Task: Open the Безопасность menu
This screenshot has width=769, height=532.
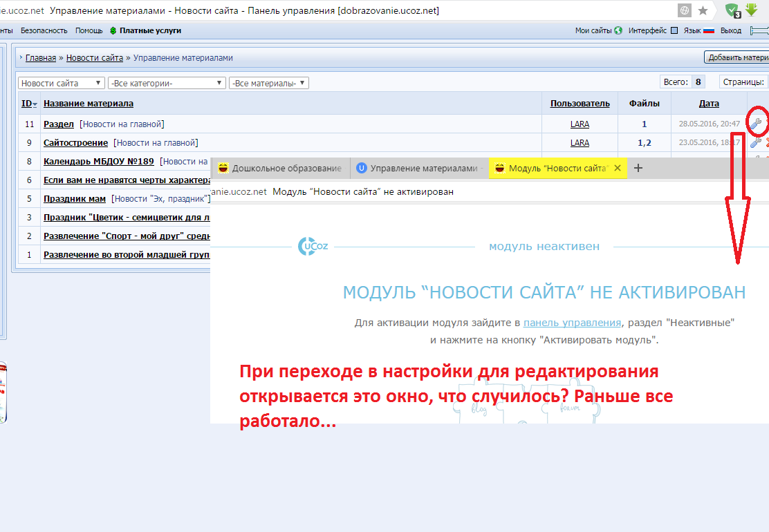Action: click(x=44, y=30)
